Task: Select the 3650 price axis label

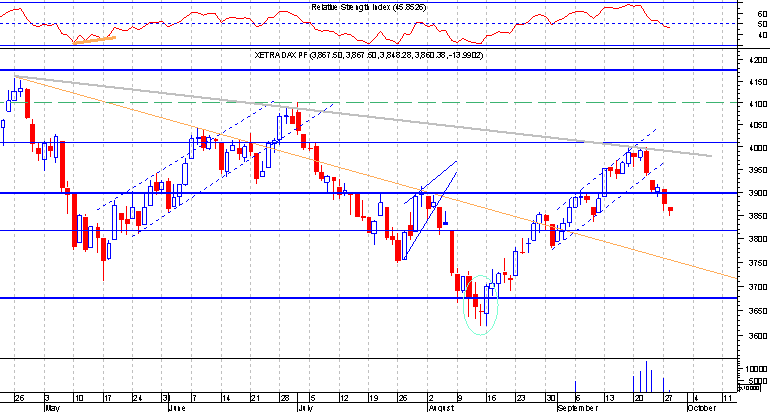Action: (x=758, y=311)
